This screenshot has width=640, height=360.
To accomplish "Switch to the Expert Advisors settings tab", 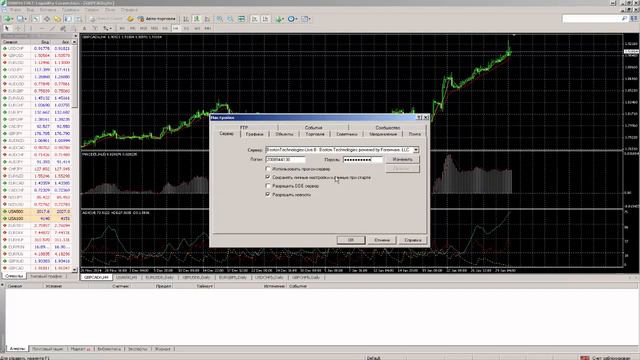I will coord(347,134).
